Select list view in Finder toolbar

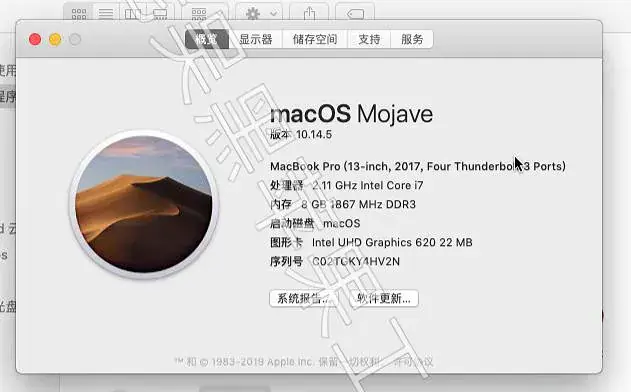pyautogui.click(x=106, y=14)
